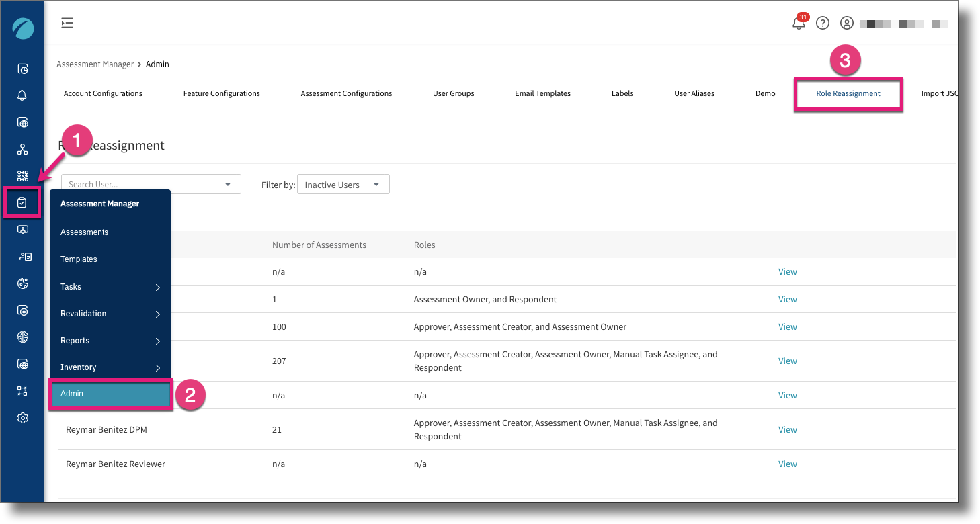Select the Templates menu item
Screen dimensions: 980x524
click(x=79, y=259)
